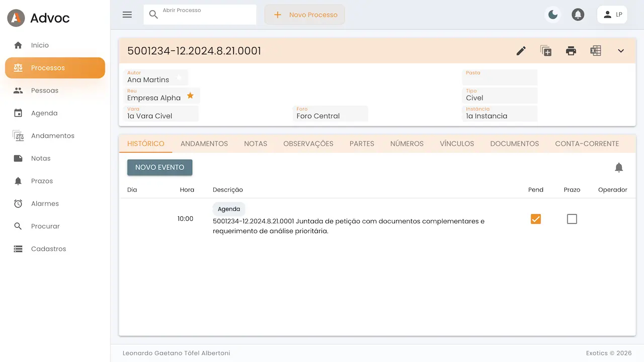Switch to the OBSERVAÇÕES tab
Viewport: 644px width, 362px height.
[308, 144]
